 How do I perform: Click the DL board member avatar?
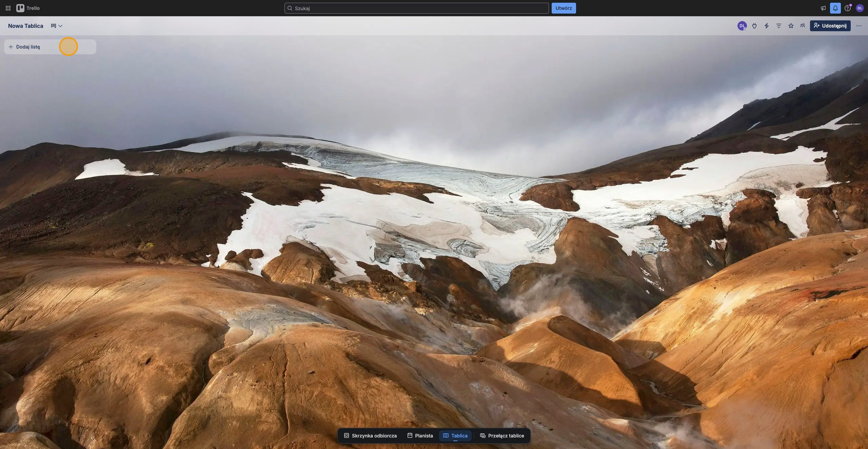[742, 26]
